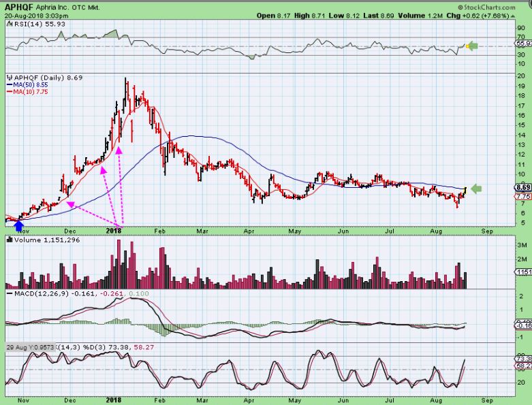Viewport: 532px width, 405px height.
Task: Click the %D(3) 73.38 stochastic legend
Action: (107, 347)
